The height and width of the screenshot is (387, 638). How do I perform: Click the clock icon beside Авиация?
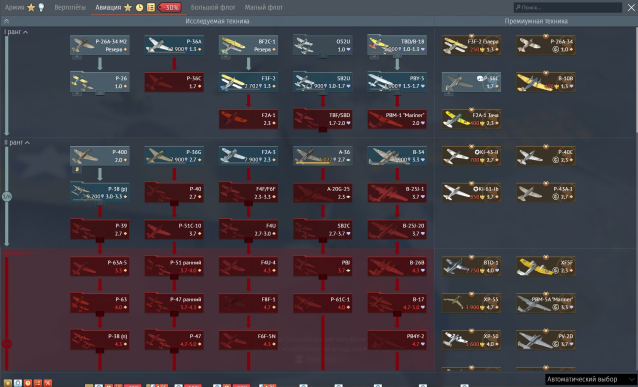[x=139, y=7]
